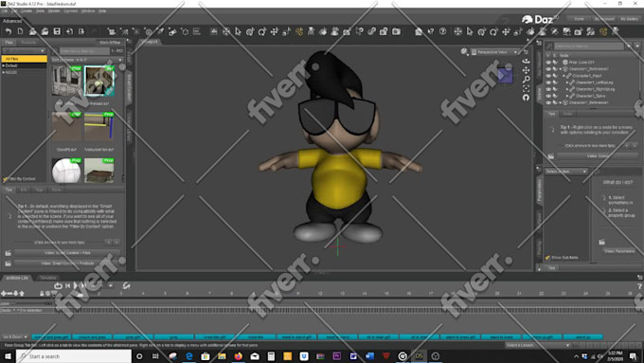Open the Window menu
644x363 pixels.
point(87,11)
